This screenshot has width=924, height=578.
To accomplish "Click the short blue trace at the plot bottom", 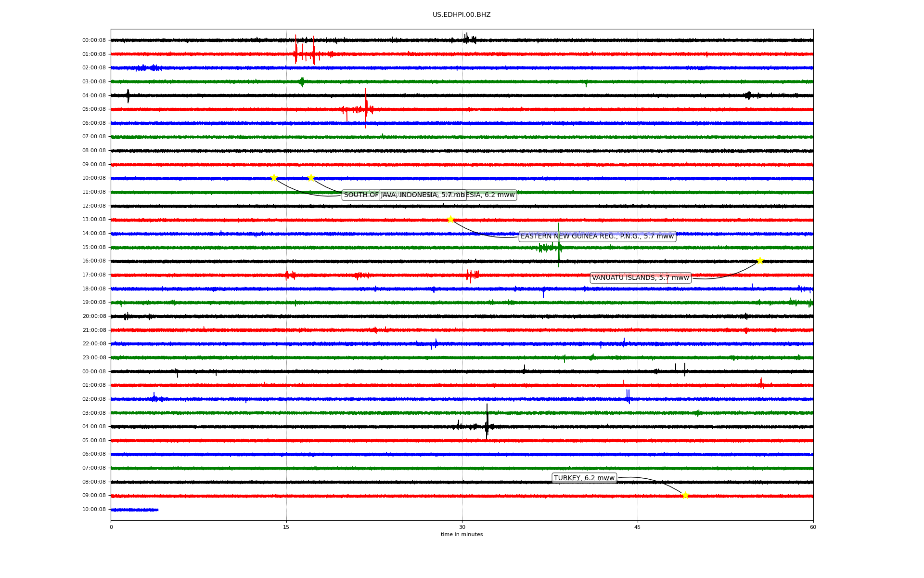I will click(134, 510).
